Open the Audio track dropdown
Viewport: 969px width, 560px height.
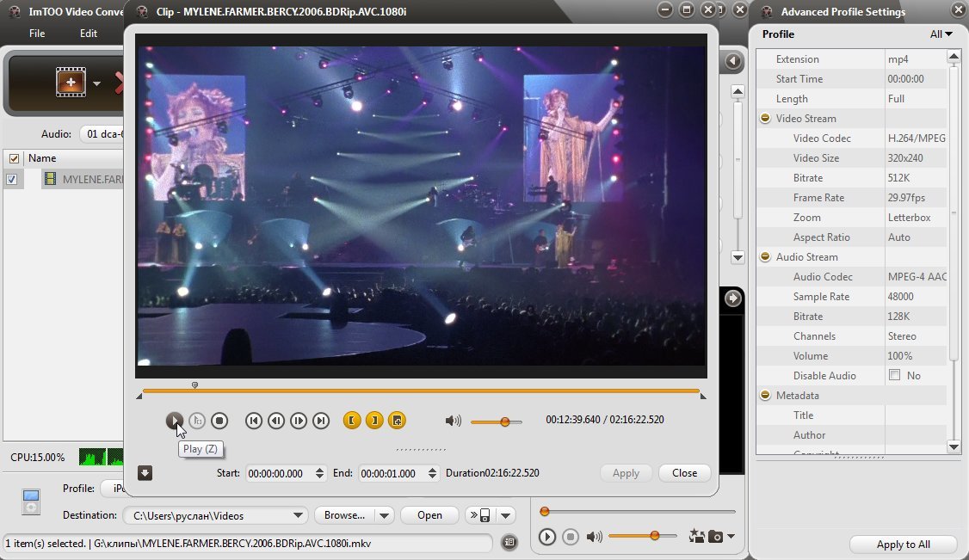coord(102,134)
